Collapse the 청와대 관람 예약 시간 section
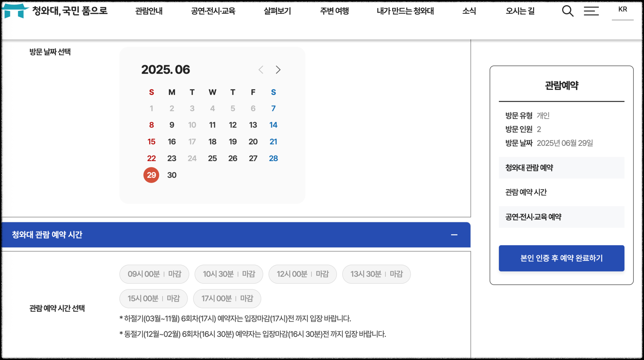 pyautogui.click(x=454, y=235)
